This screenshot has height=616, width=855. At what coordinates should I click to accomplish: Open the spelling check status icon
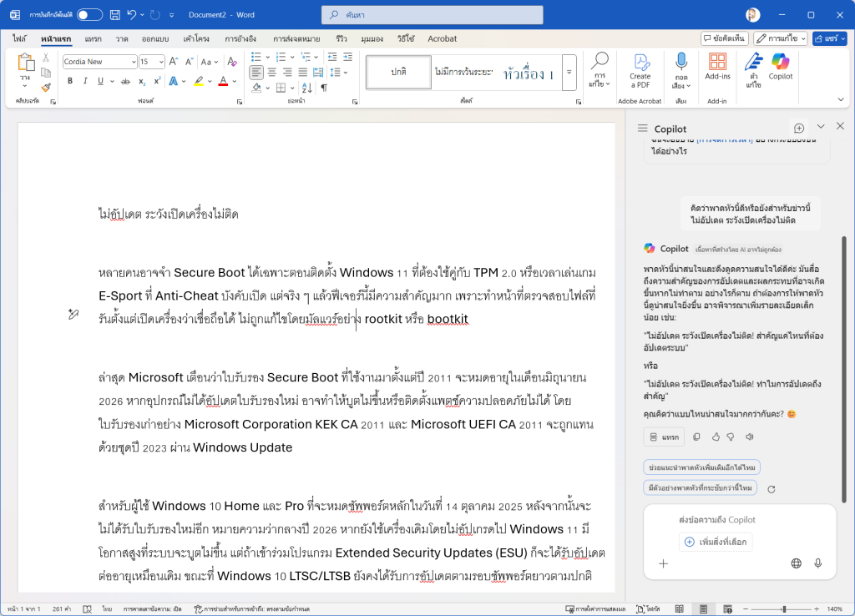click(x=87, y=609)
